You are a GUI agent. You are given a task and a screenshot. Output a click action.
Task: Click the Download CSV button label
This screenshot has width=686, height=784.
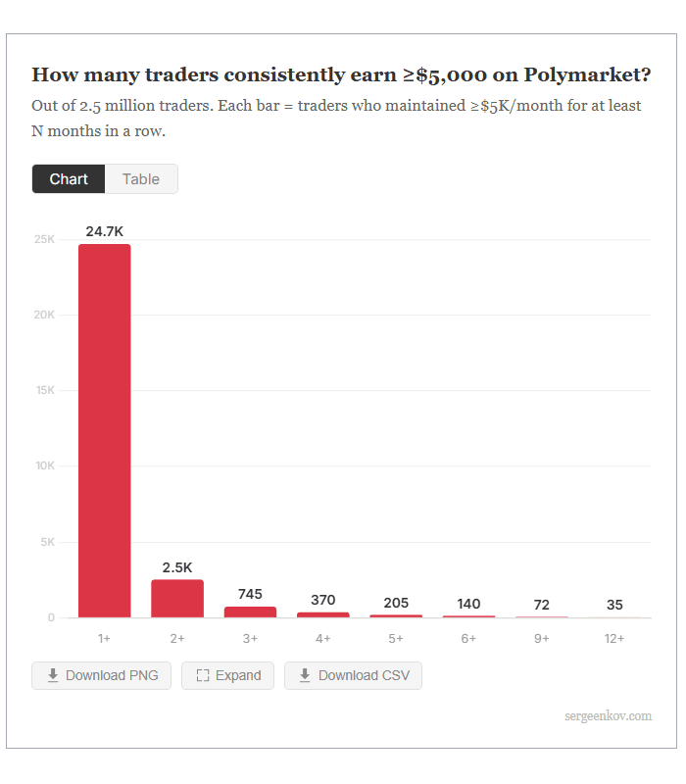[x=364, y=675]
